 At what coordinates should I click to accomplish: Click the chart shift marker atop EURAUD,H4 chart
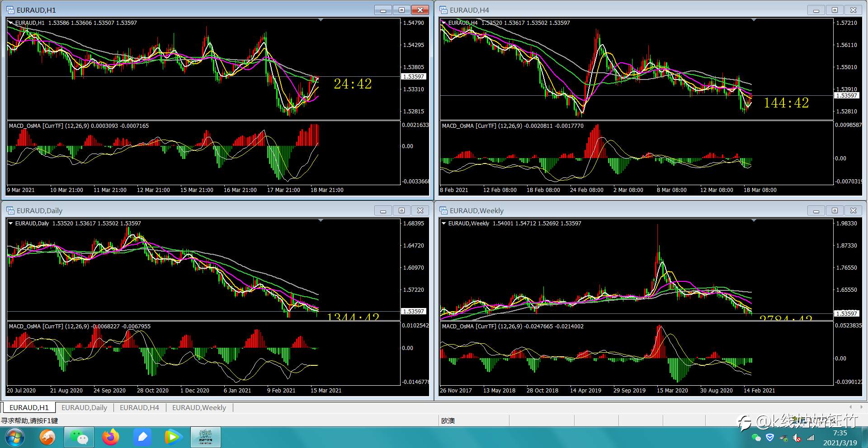point(754,20)
